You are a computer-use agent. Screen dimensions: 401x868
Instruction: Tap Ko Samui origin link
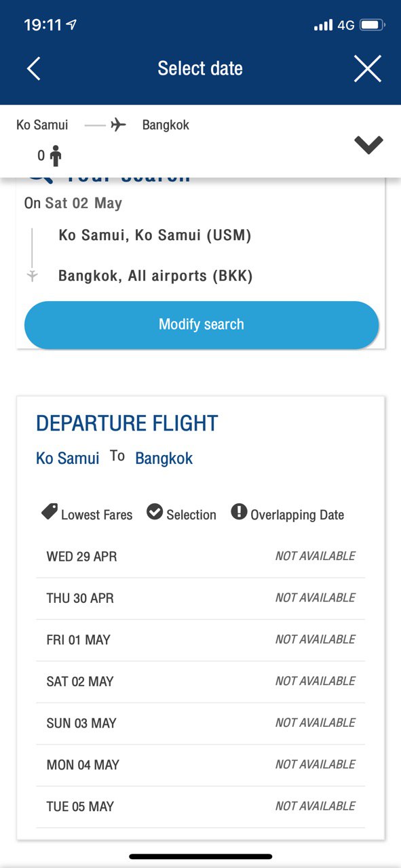pyautogui.click(x=68, y=458)
